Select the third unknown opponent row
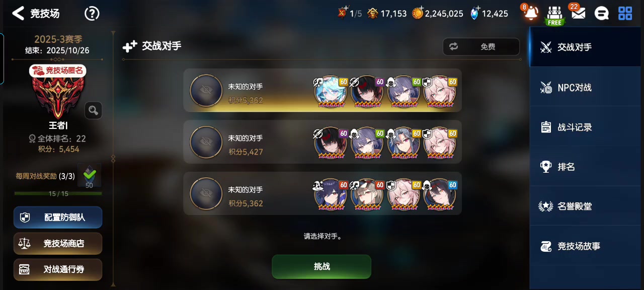Image resolution: width=644 pixels, height=290 pixels. [323, 193]
